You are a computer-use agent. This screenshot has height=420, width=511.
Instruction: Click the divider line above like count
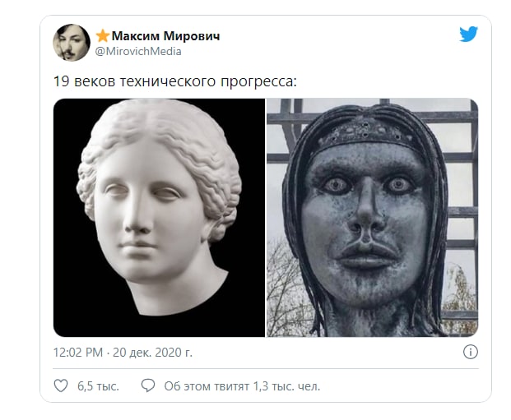(266, 368)
